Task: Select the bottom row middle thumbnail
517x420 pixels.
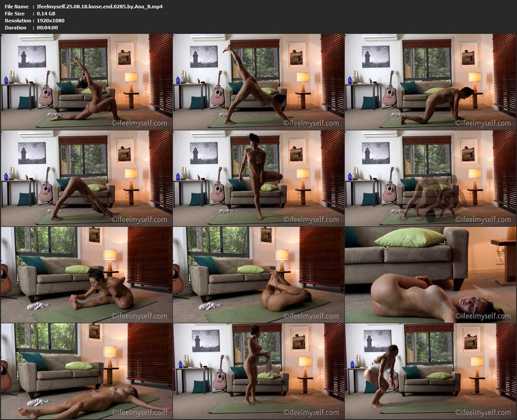Action: click(x=259, y=371)
